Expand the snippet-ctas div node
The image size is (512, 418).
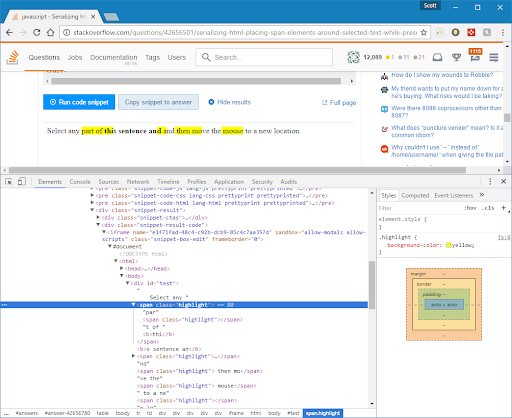point(98,217)
